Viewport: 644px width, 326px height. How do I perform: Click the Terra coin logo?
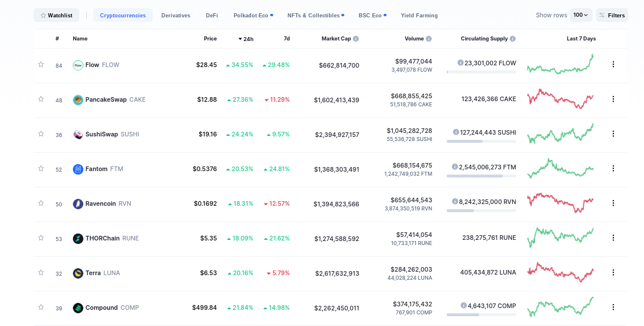pos(78,273)
